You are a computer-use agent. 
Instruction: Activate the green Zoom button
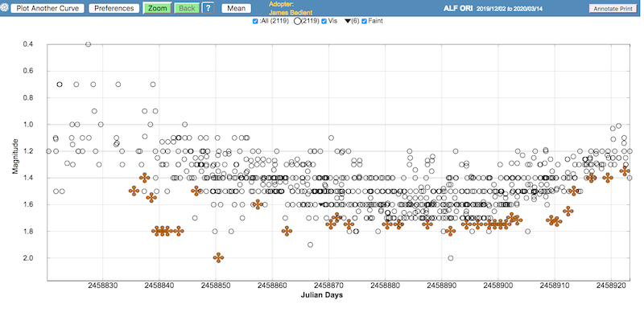(157, 8)
